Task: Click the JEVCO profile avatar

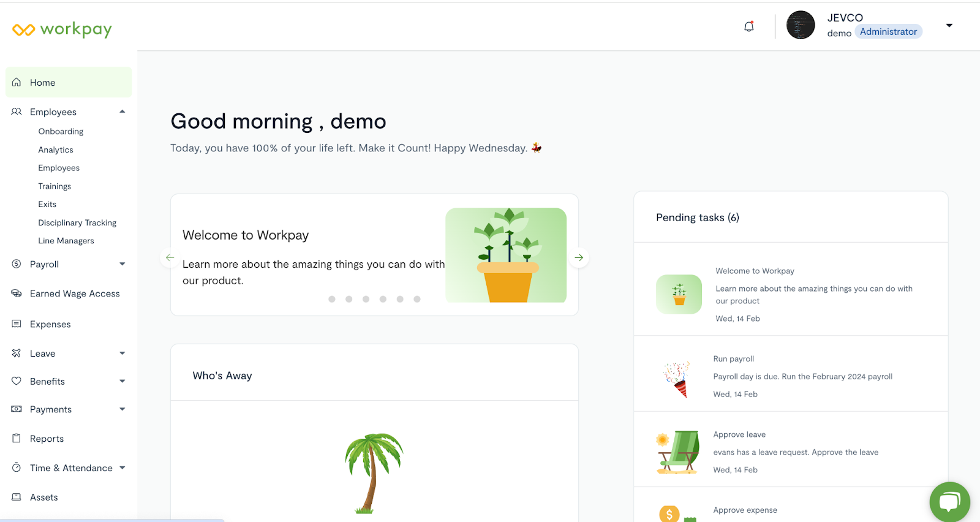Action: coord(801,25)
